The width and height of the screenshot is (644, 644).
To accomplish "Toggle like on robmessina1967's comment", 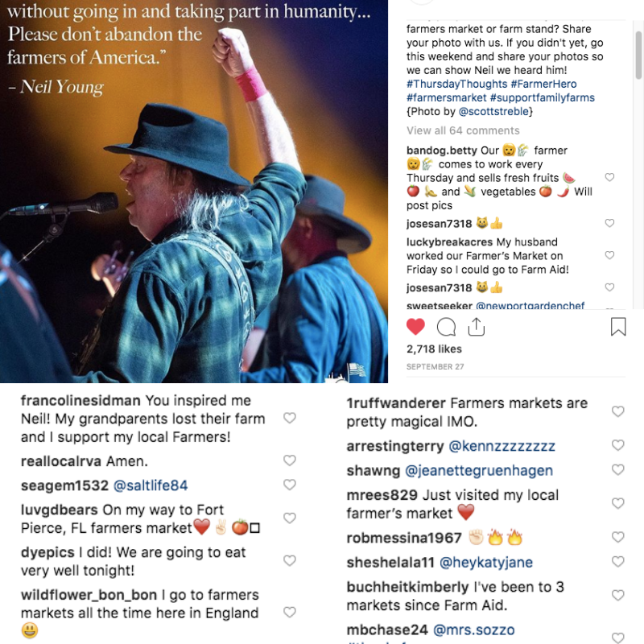I will click(618, 537).
